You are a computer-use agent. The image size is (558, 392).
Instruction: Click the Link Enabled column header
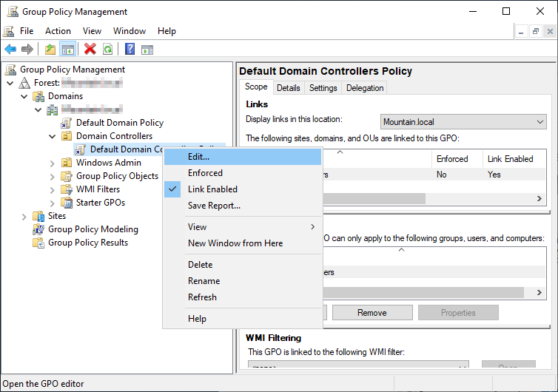(514, 159)
